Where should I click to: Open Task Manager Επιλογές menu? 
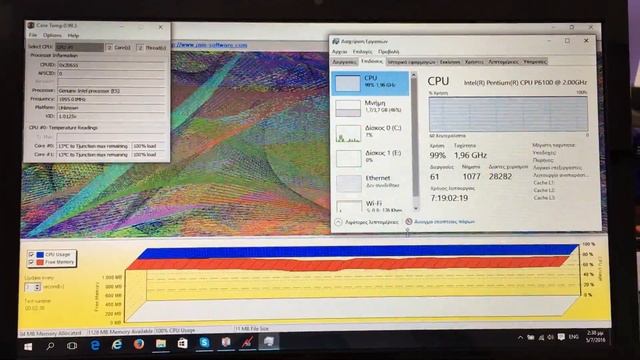362,52
